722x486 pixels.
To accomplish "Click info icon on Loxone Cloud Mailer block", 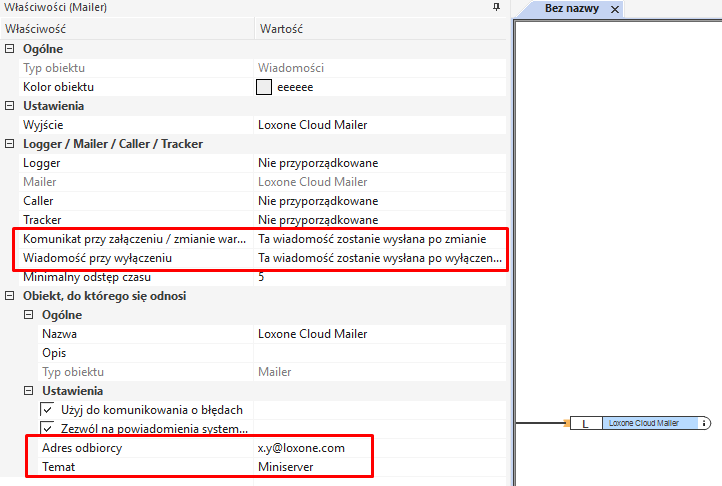I will coord(704,424).
